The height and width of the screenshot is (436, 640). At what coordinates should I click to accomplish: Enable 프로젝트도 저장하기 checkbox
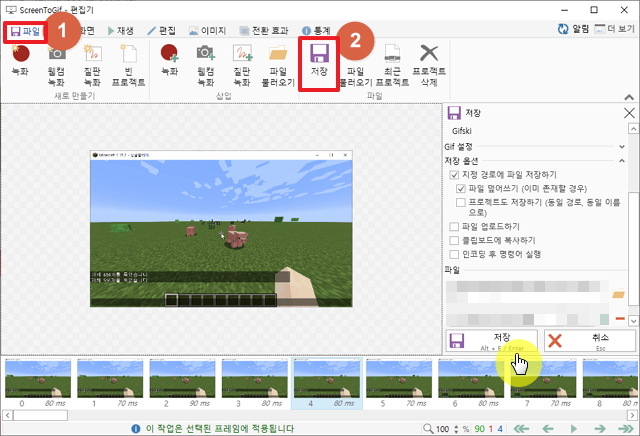[x=461, y=202]
